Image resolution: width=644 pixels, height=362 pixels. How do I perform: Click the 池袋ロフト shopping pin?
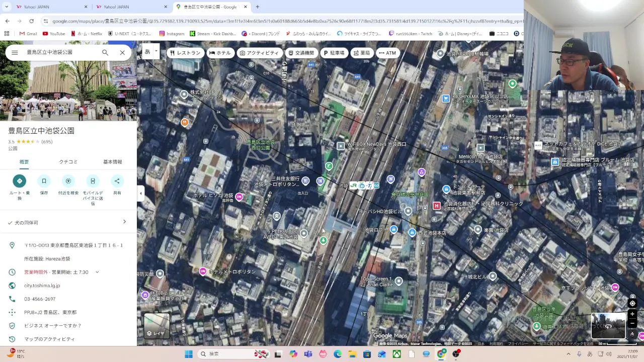pyautogui.click(x=394, y=229)
